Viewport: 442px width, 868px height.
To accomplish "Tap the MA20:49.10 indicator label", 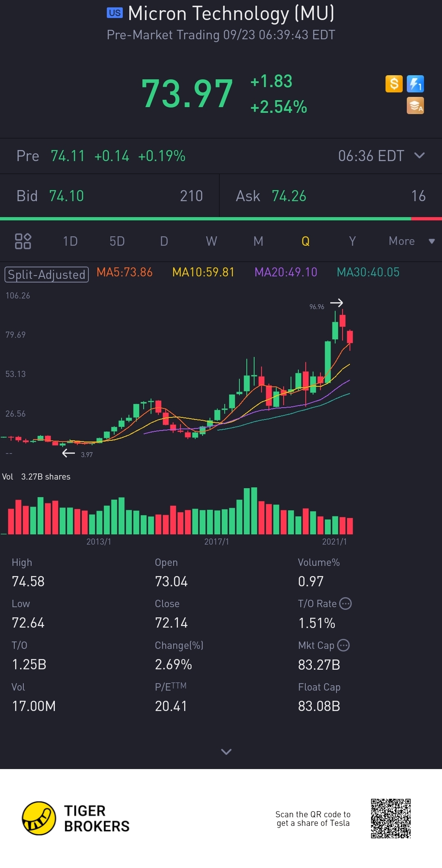I will [x=286, y=272].
